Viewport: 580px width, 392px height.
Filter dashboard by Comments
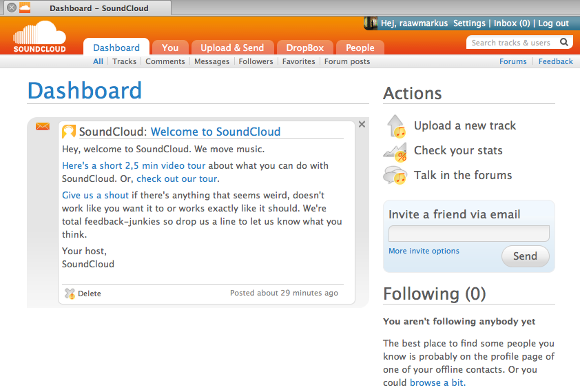point(165,61)
